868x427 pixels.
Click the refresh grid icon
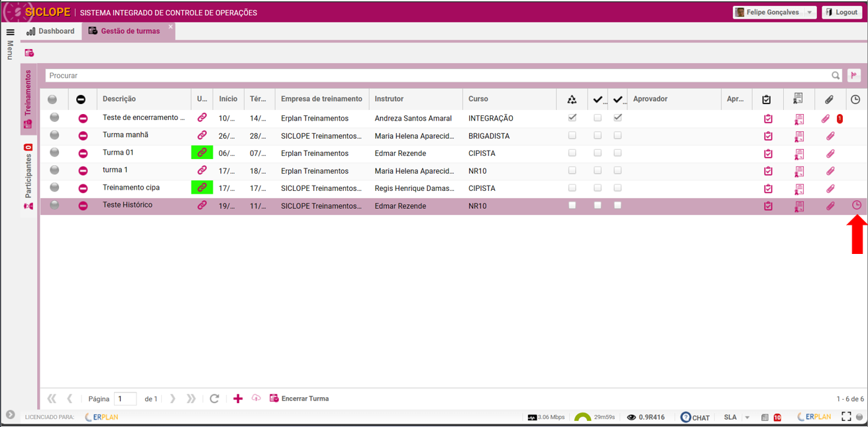click(x=214, y=399)
